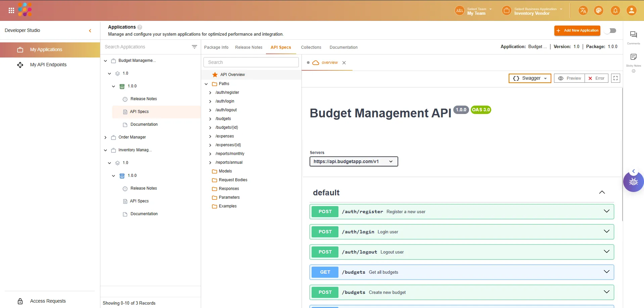Toggle the Error view button
644x308 pixels.
coord(596,78)
